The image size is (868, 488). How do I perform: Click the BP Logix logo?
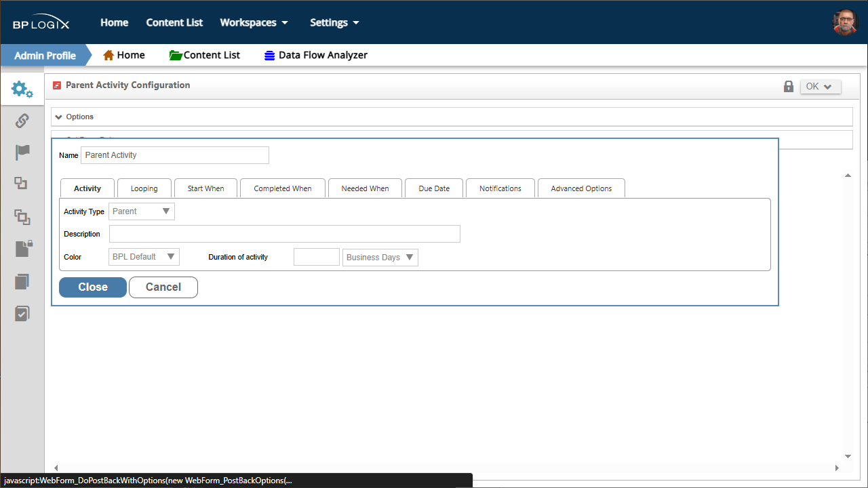point(41,23)
